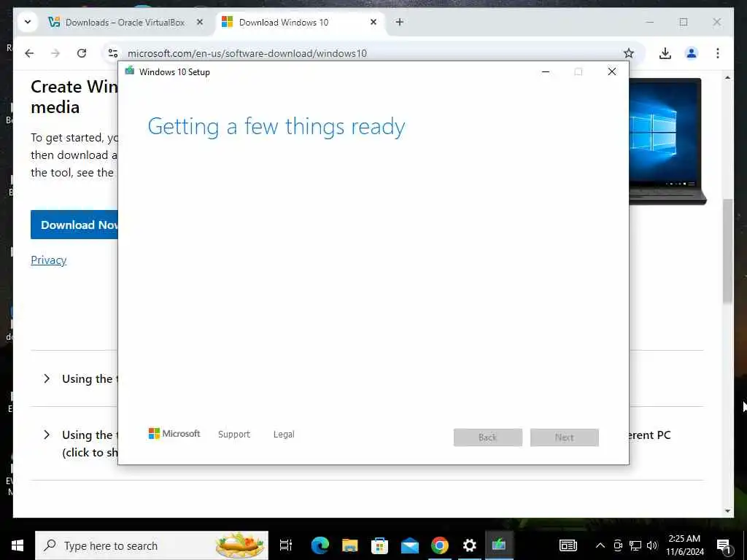Click the Next button in Windows 10 Setup
The width and height of the screenshot is (747, 560).
click(565, 437)
